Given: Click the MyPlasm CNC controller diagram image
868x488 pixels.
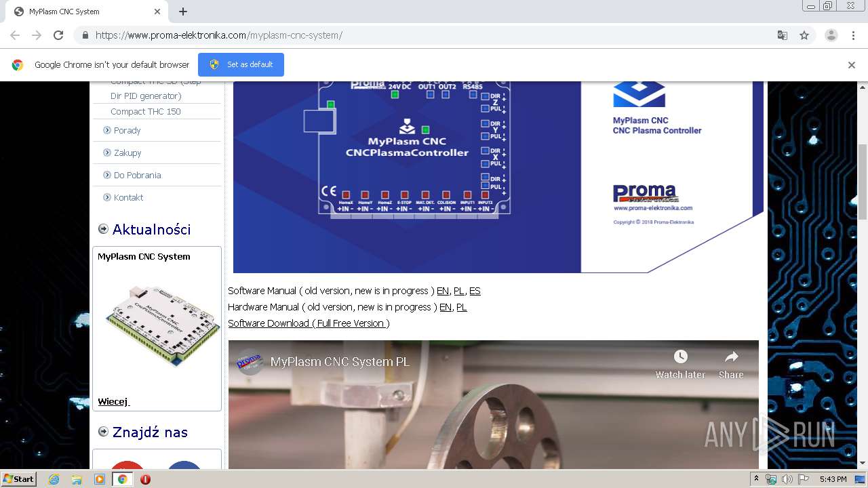Looking at the screenshot, I should click(498, 177).
